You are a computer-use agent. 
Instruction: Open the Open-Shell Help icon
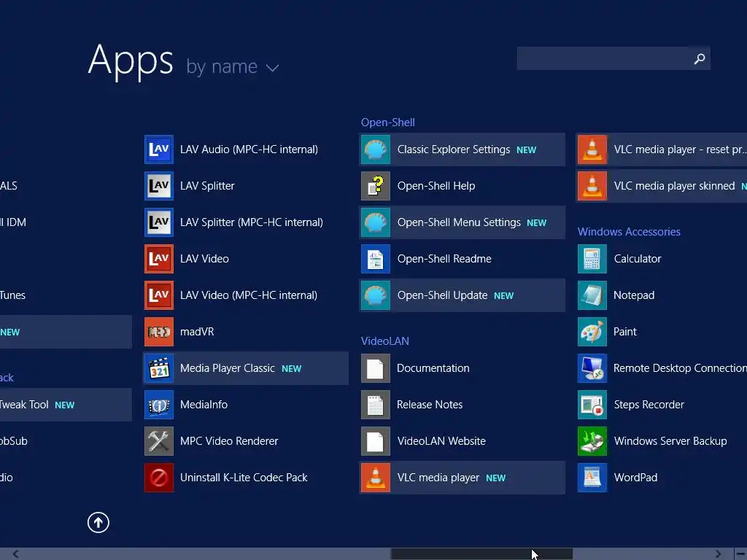pyautogui.click(x=376, y=186)
